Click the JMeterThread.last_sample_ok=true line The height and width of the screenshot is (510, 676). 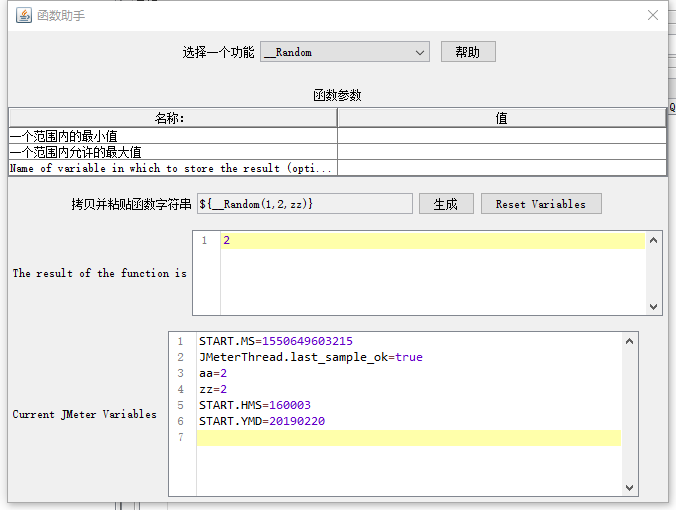(311, 357)
